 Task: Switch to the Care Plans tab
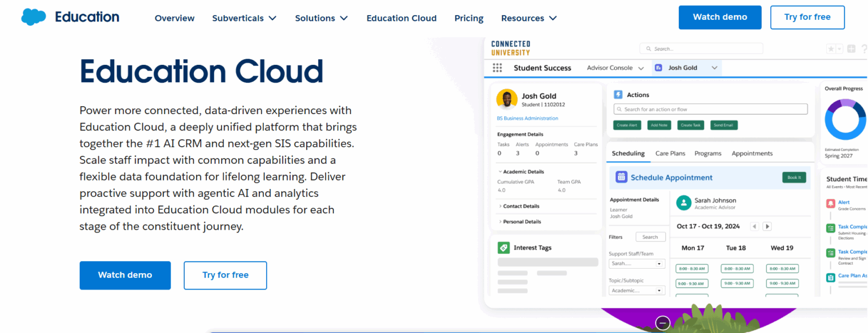coord(670,153)
